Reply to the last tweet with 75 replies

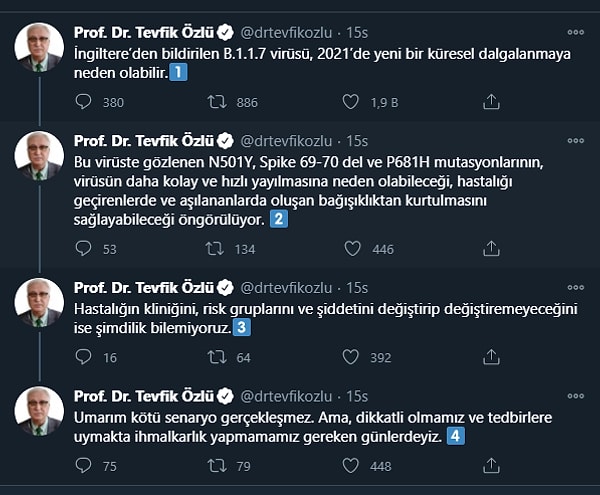[84, 464]
